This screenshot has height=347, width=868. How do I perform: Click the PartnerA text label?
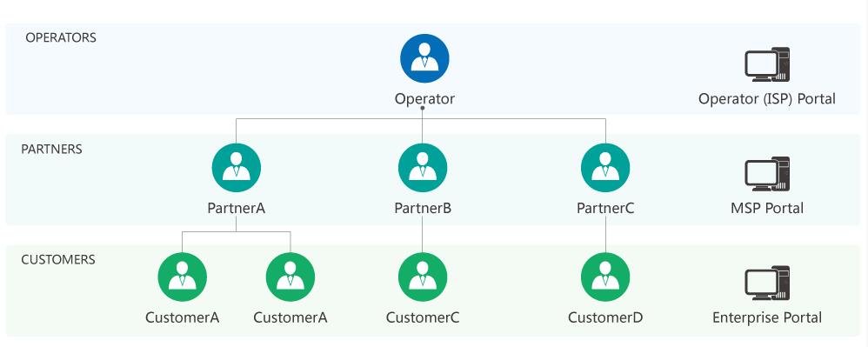237,208
